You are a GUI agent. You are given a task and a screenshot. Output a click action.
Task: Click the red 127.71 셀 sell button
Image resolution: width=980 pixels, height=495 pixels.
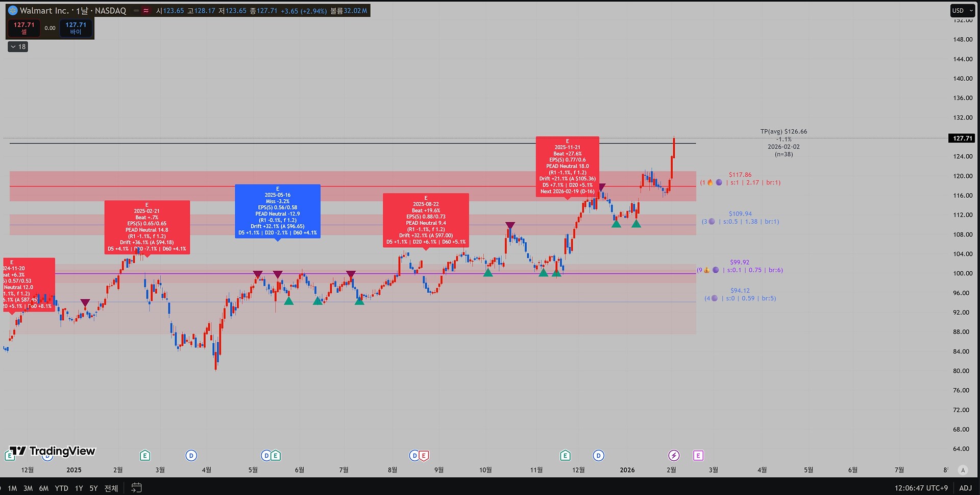(x=24, y=28)
